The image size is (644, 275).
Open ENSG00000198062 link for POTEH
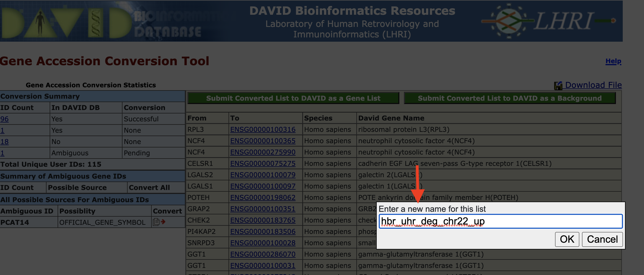(262, 198)
